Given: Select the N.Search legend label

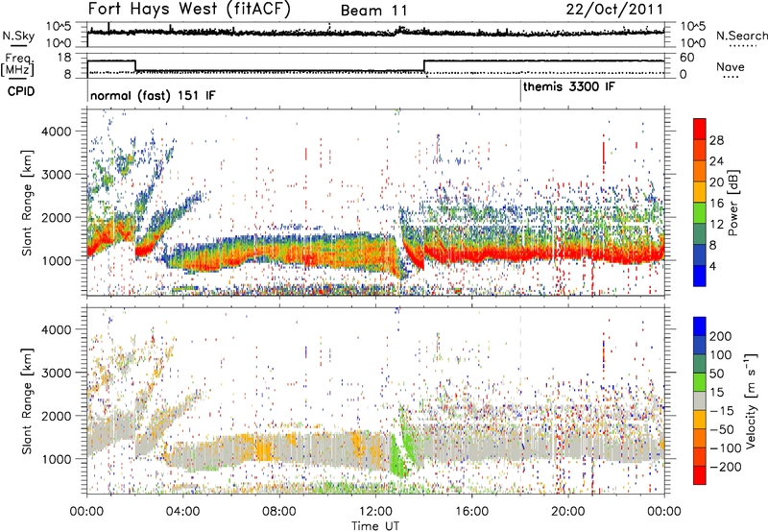Looking at the screenshot, I should tap(741, 36).
